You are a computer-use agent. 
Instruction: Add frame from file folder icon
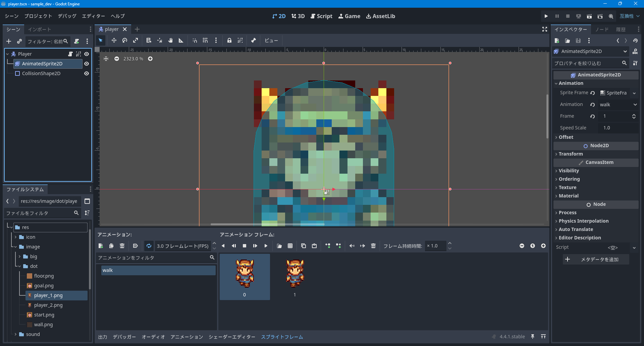(279, 246)
